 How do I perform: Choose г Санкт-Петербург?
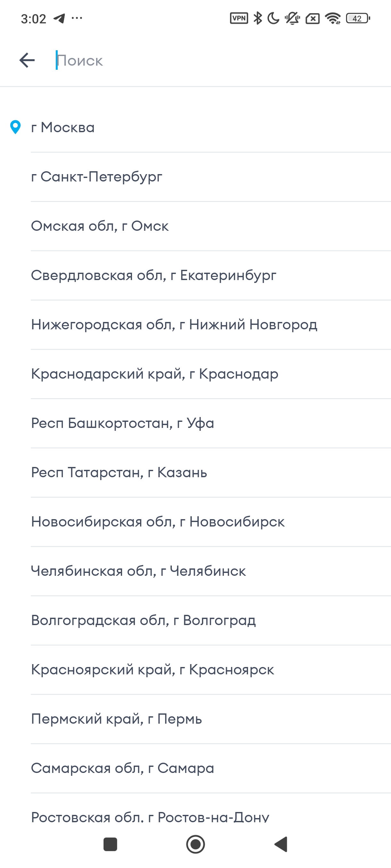click(x=211, y=177)
